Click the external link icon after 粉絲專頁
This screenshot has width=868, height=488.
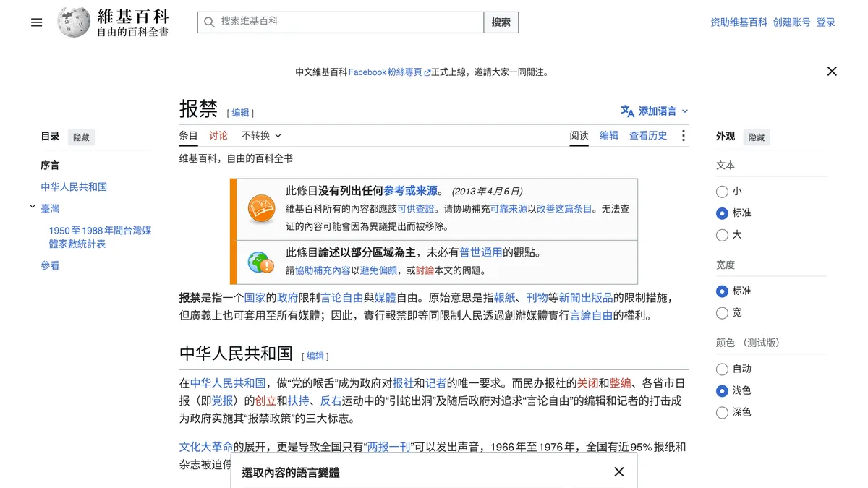point(427,72)
